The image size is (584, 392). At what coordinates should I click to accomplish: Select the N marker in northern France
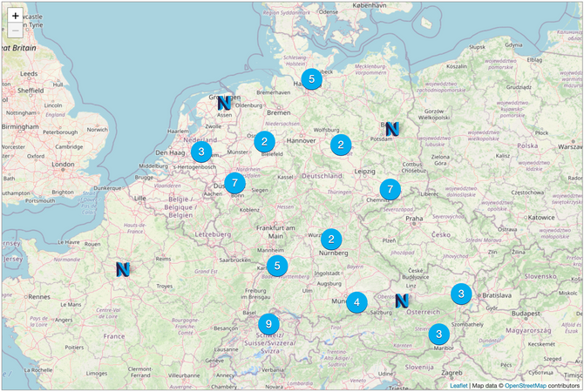123,269
